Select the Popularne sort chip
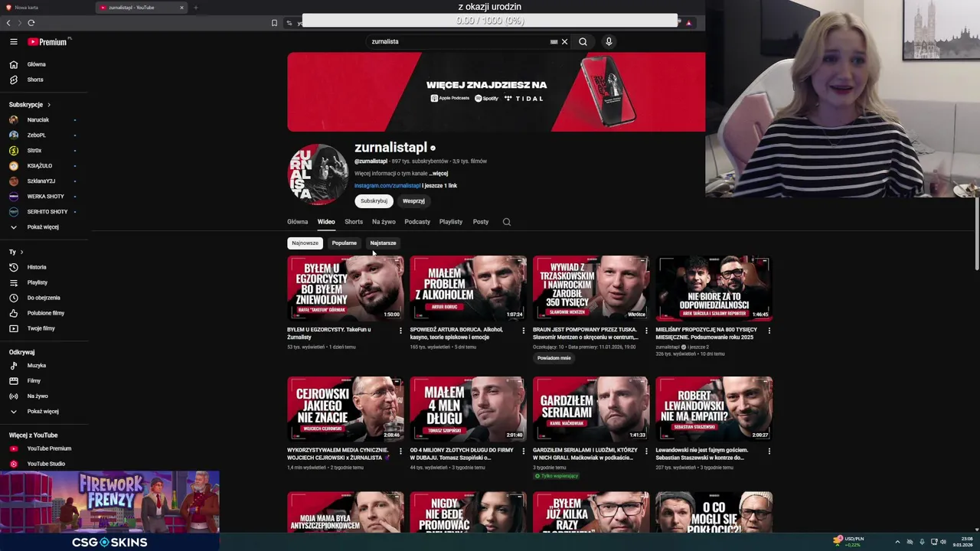Image resolution: width=980 pixels, height=551 pixels. [344, 243]
